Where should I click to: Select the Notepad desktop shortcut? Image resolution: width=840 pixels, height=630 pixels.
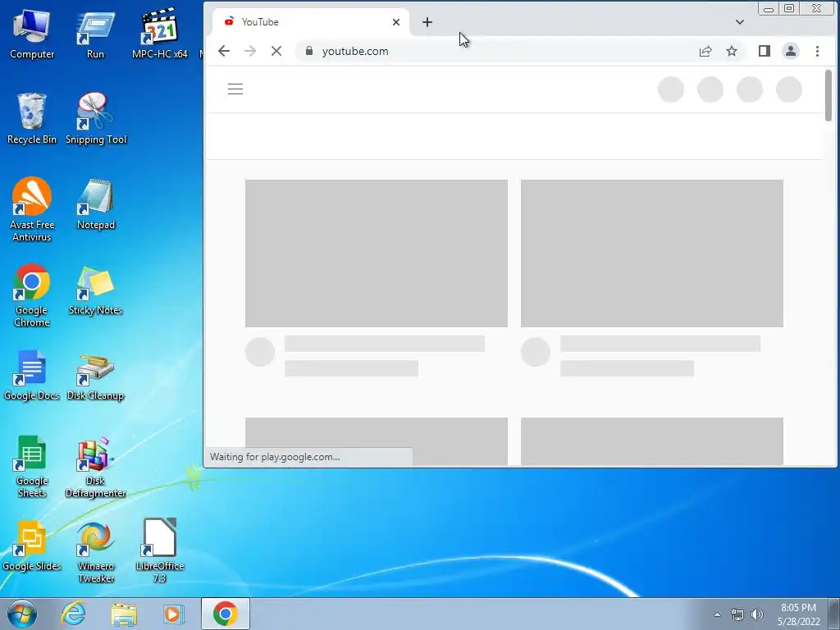coord(96,204)
